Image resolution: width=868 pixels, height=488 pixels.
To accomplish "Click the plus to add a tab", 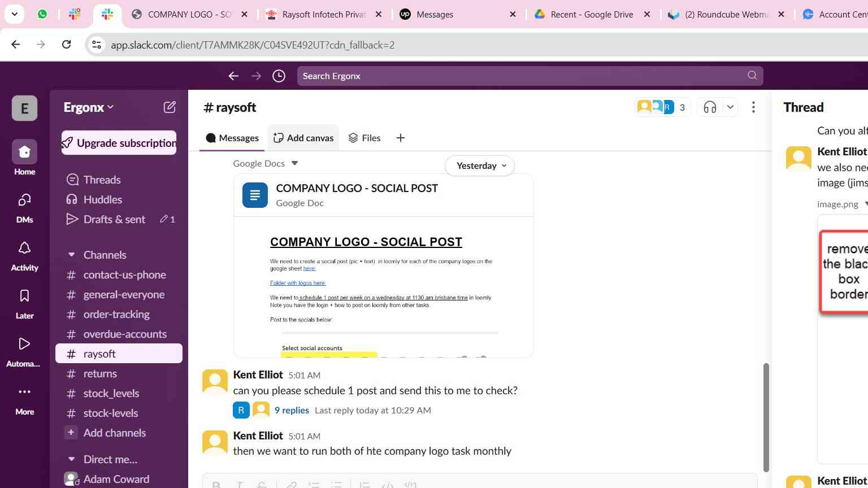I will (x=401, y=138).
